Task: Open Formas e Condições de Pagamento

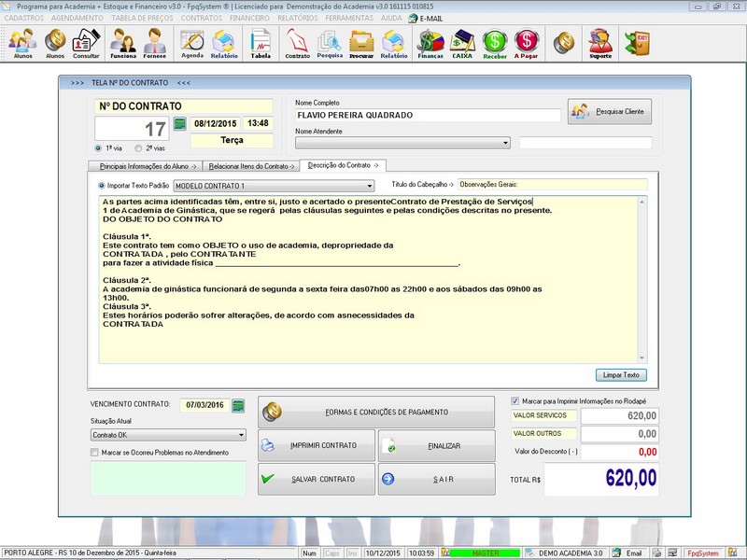Action: click(x=376, y=412)
